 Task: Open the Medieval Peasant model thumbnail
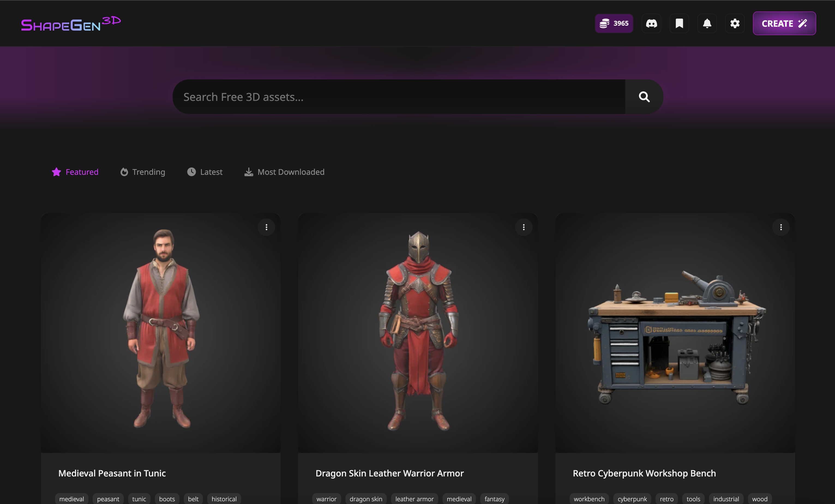tap(161, 332)
